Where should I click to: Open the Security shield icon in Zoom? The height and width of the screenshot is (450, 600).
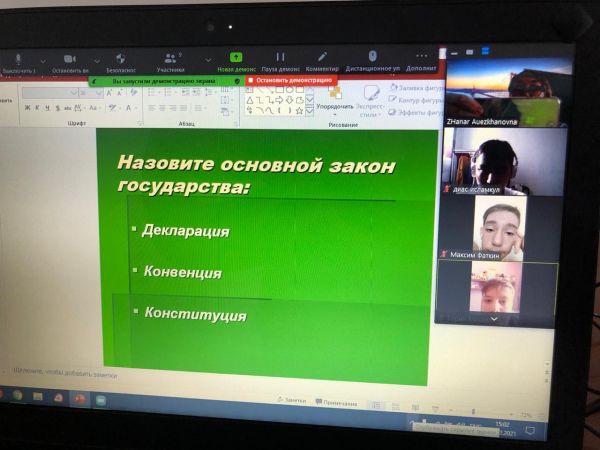click(x=121, y=59)
